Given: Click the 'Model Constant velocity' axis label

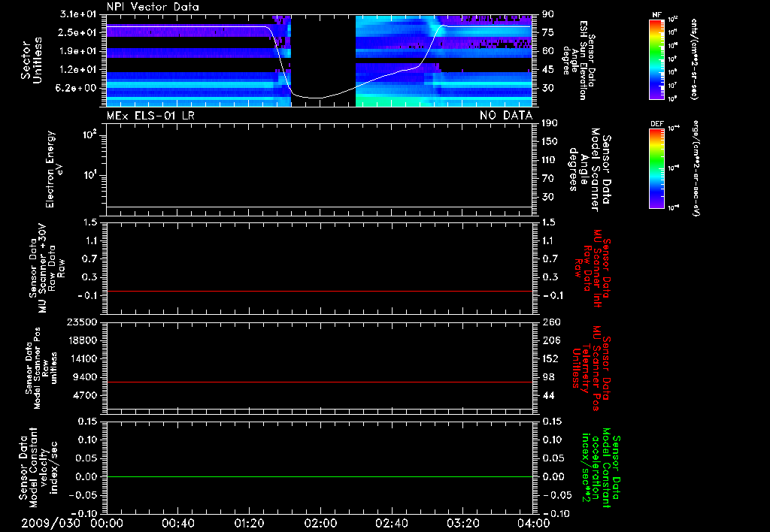Looking at the screenshot, I should [38, 467].
